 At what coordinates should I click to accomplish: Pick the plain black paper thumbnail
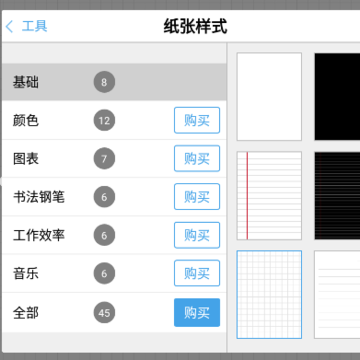pyautogui.click(x=337, y=97)
